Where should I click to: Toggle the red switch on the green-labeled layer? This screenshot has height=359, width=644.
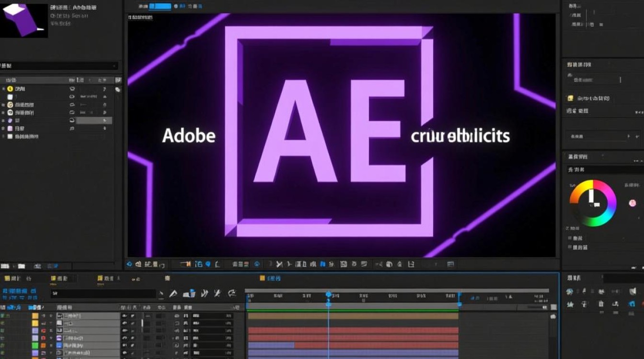click(x=44, y=345)
